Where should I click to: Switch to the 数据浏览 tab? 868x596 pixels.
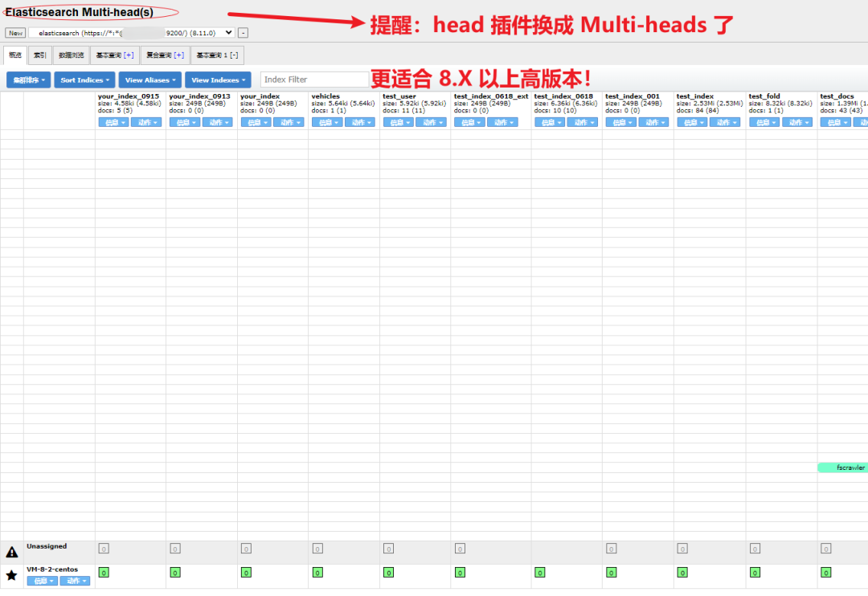tap(72, 55)
